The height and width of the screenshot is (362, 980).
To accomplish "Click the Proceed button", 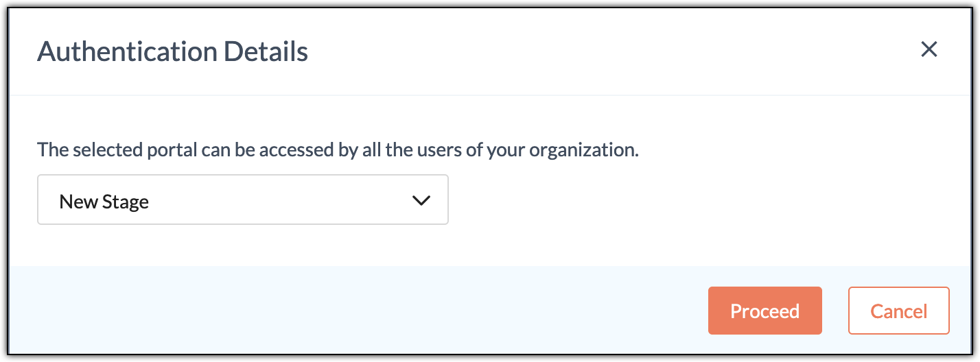I will pos(765,311).
